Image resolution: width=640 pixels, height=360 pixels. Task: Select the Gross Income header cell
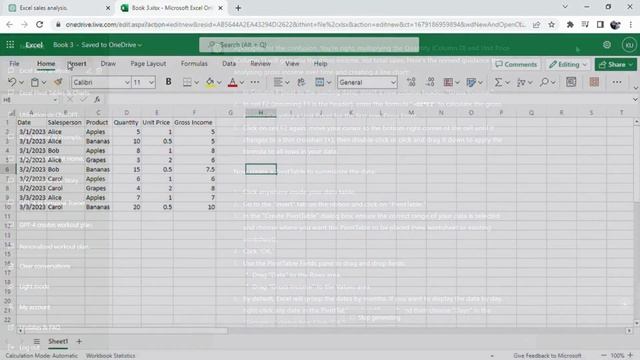(194, 122)
